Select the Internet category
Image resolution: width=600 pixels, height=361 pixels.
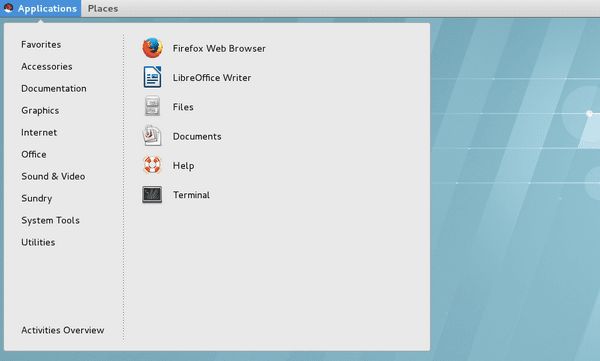coord(39,132)
